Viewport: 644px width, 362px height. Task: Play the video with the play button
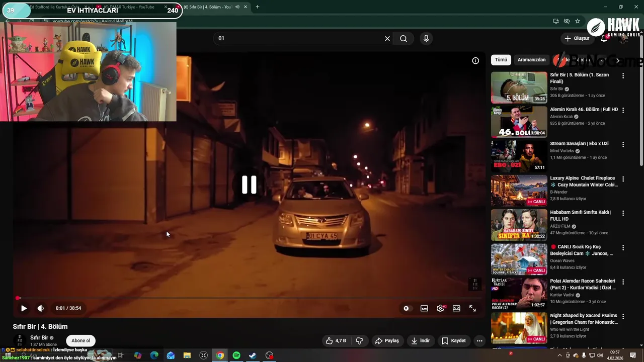click(24, 308)
